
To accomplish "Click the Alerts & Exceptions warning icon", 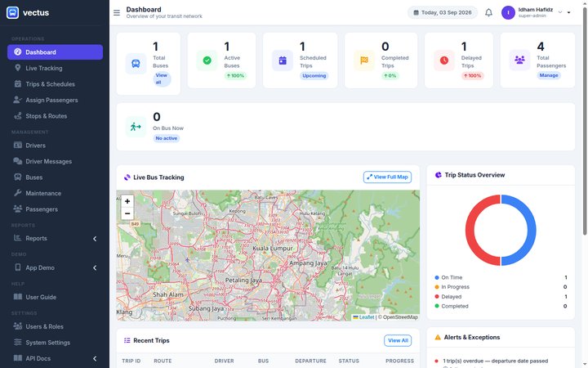I will [x=438, y=337].
